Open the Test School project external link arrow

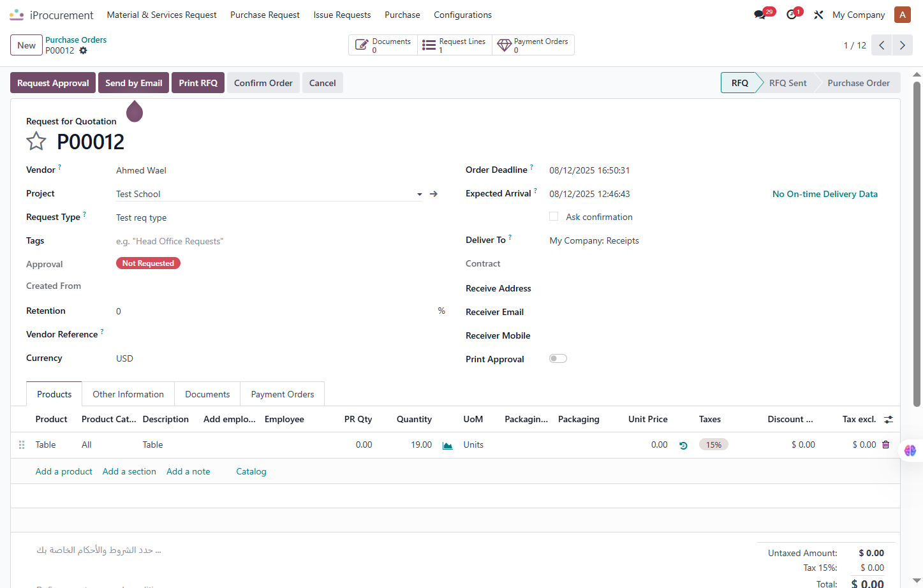pyautogui.click(x=434, y=194)
